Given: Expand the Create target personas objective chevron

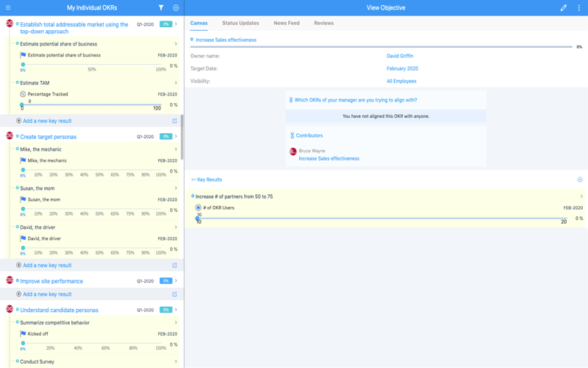Looking at the screenshot, I should (x=176, y=136).
